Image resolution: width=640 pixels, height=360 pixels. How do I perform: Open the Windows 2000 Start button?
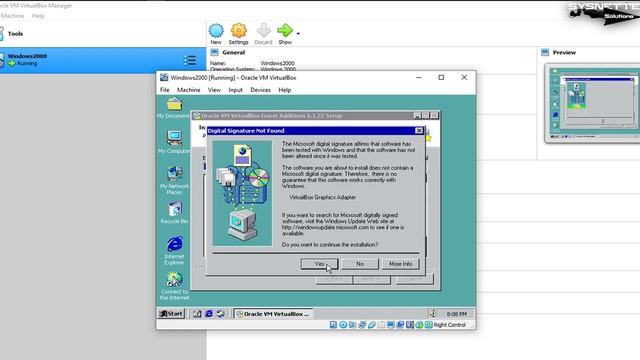point(171,313)
